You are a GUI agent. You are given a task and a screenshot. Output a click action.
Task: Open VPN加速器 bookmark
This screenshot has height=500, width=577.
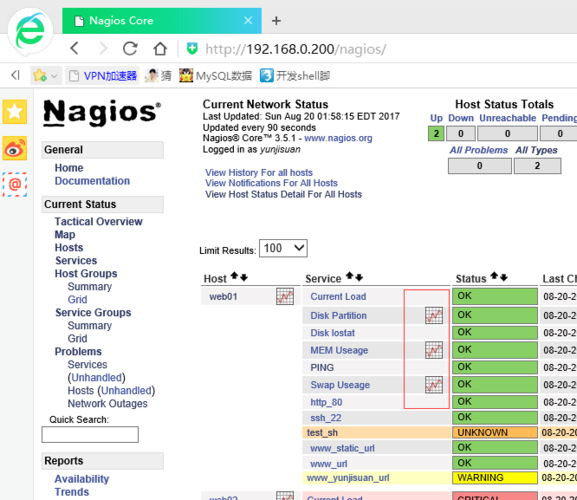[x=103, y=76]
